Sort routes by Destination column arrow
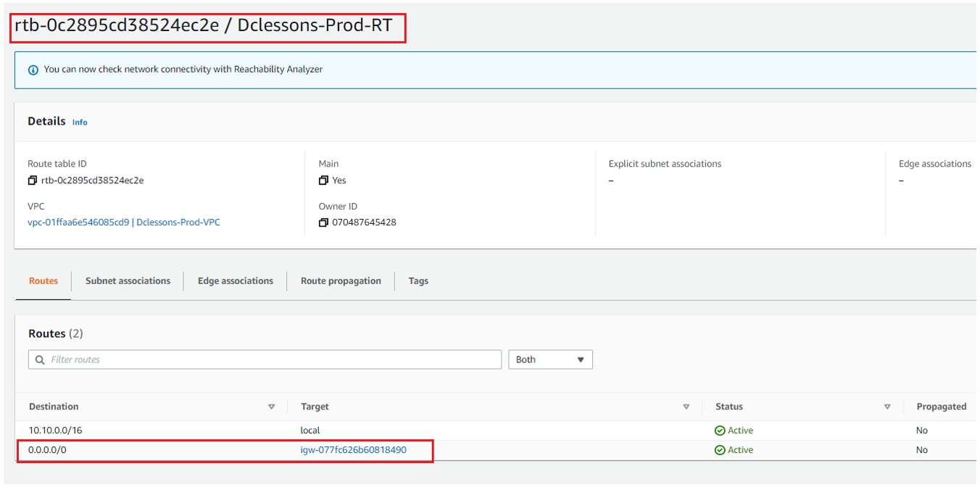Image resolution: width=980 pixels, height=487 pixels. pos(272,407)
